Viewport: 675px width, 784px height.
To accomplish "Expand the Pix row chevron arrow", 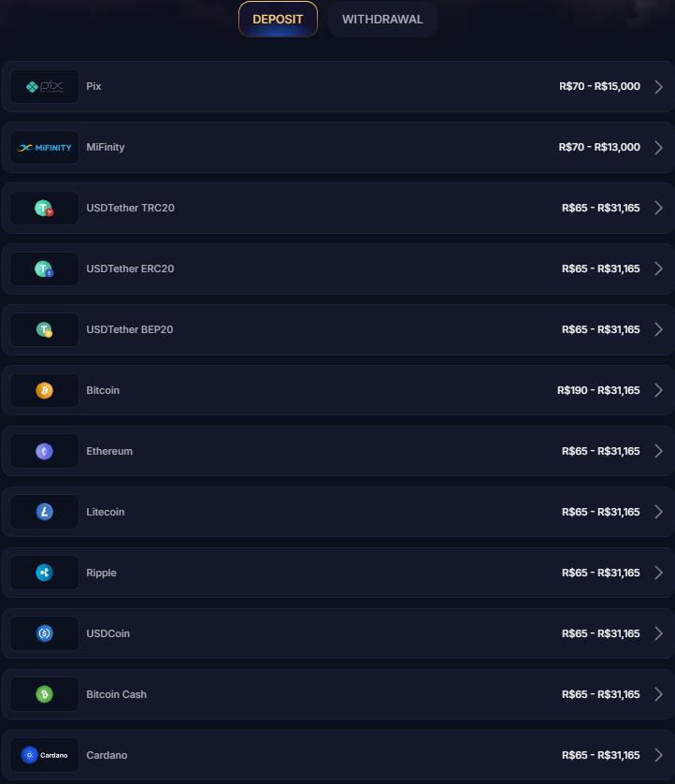I will click(x=658, y=87).
